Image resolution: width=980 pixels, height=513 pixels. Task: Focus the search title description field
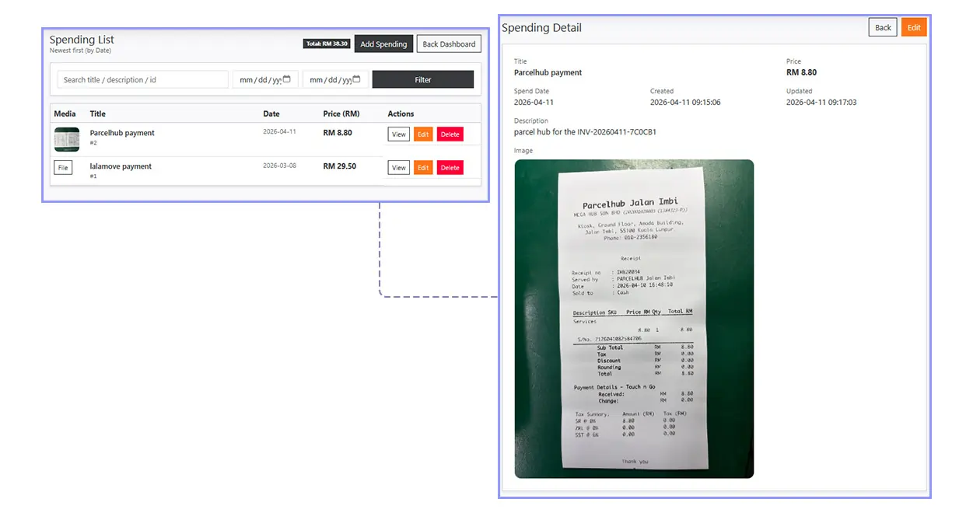(x=142, y=79)
